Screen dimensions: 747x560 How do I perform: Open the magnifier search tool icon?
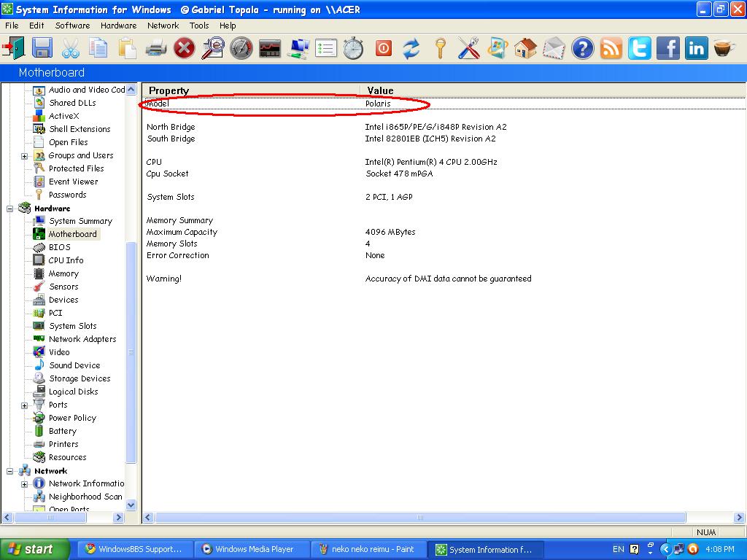pos(213,47)
